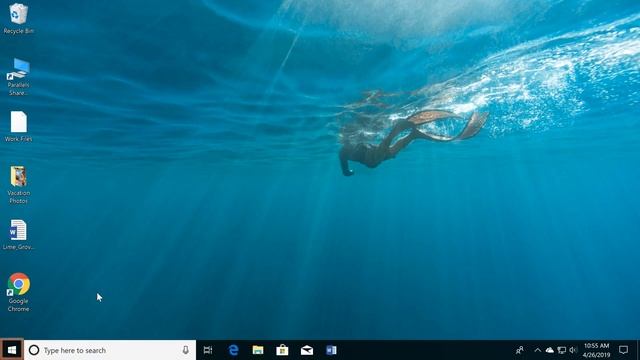Select the Google Chrome desktop shortcut
The width and height of the screenshot is (640, 360).
pyautogui.click(x=18, y=292)
